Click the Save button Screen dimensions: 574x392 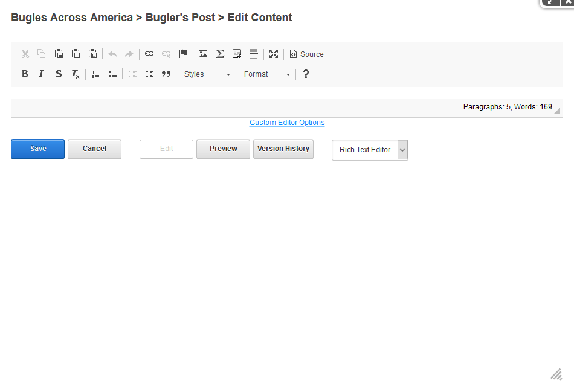tap(37, 149)
